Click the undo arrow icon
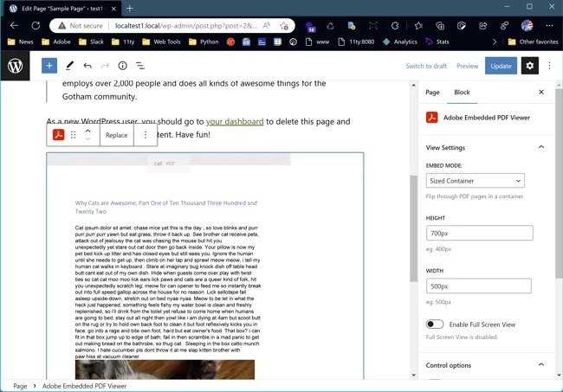Screen dimensions: 563x392 click(87, 66)
